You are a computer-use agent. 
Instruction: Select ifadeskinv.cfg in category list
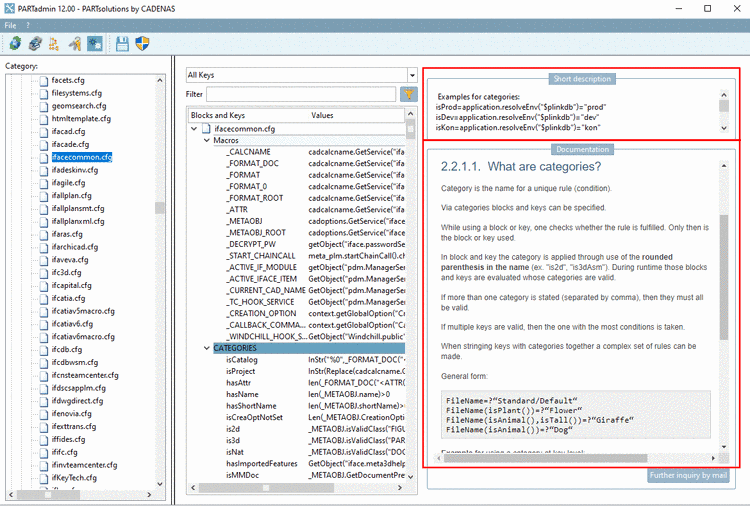75,170
